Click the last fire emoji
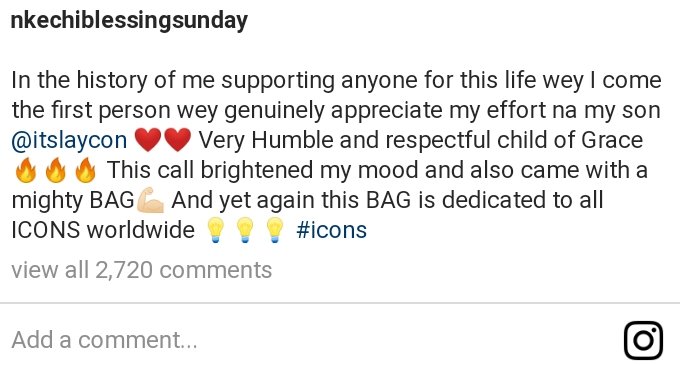The width and height of the screenshot is (680, 365). pyautogui.click(x=85, y=170)
